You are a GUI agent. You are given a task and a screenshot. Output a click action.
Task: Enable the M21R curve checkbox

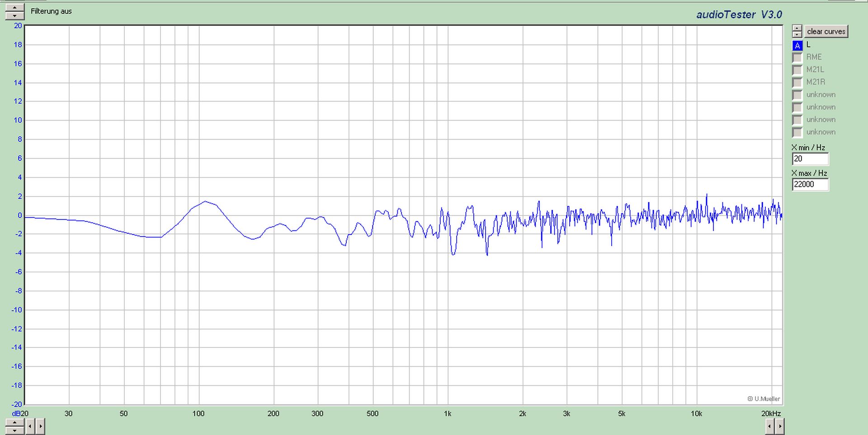pos(797,82)
